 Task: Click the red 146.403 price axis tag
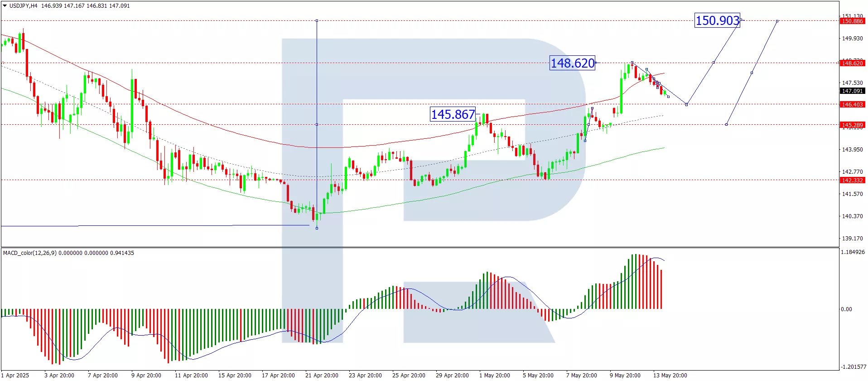(x=852, y=104)
